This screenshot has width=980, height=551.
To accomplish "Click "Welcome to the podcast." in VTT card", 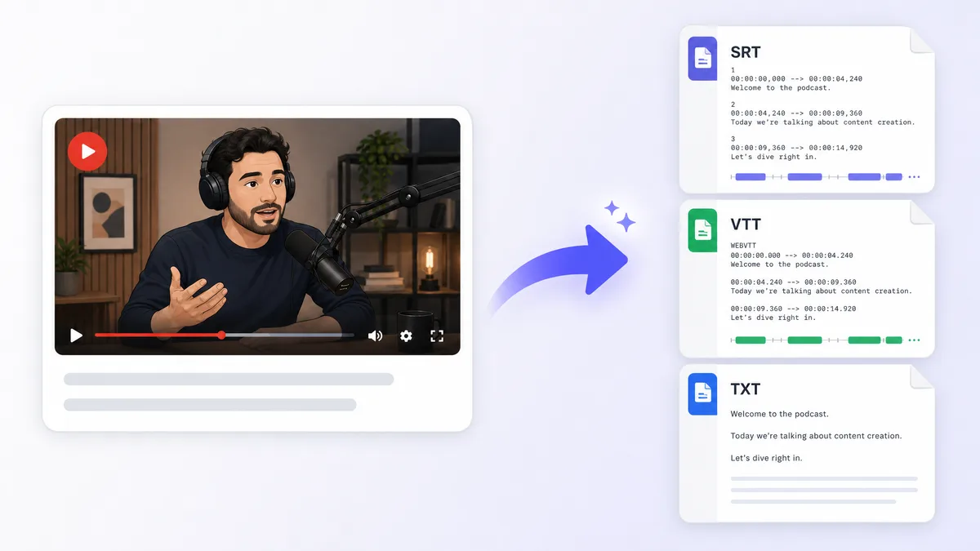I will pos(779,264).
